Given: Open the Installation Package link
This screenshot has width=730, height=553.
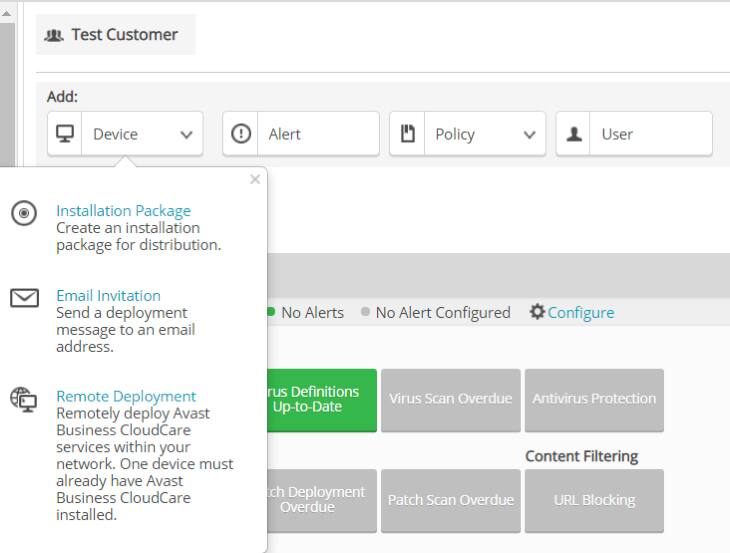Looking at the screenshot, I should click(123, 211).
